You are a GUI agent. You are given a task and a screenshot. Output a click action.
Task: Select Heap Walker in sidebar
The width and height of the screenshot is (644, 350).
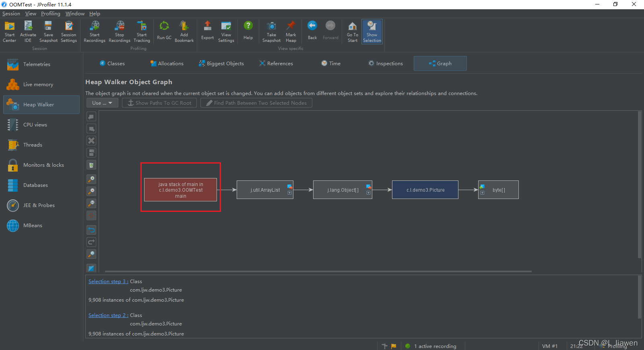click(x=41, y=105)
